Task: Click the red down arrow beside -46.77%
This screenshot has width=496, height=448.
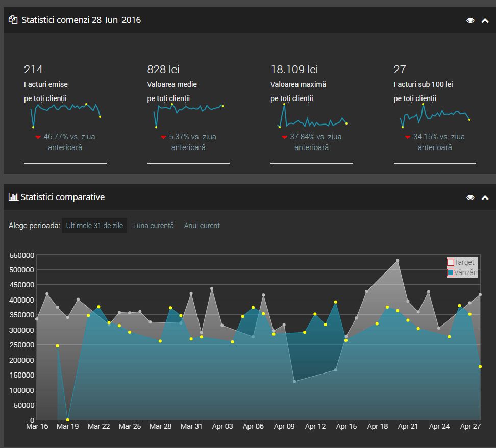Action: (38, 137)
